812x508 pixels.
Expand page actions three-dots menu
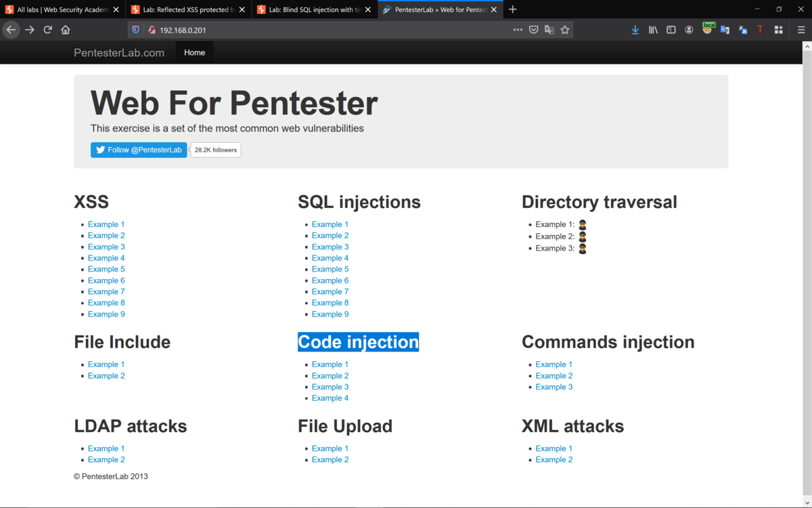click(518, 30)
